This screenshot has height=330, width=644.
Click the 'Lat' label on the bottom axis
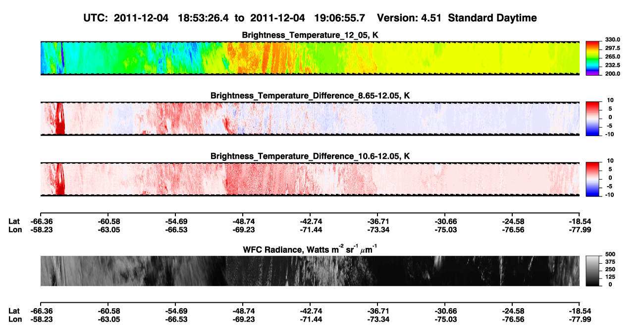pyautogui.click(x=14, y=311)
